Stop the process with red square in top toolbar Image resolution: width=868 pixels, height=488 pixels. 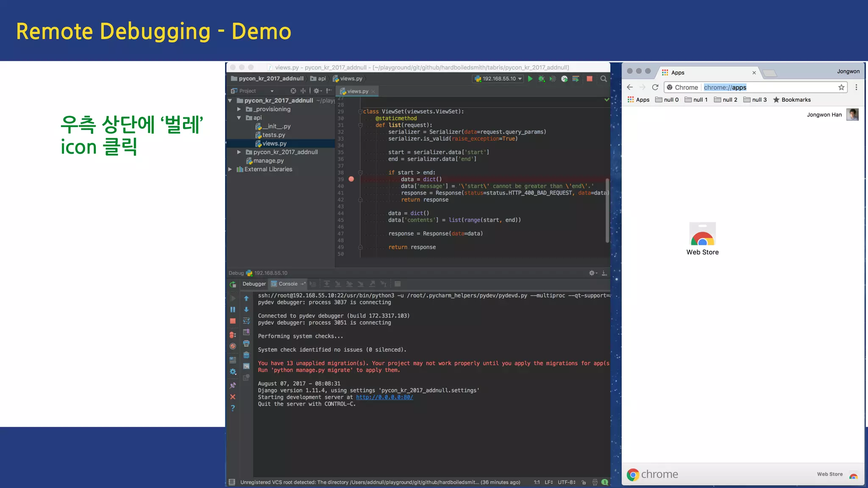pos(589,79)
